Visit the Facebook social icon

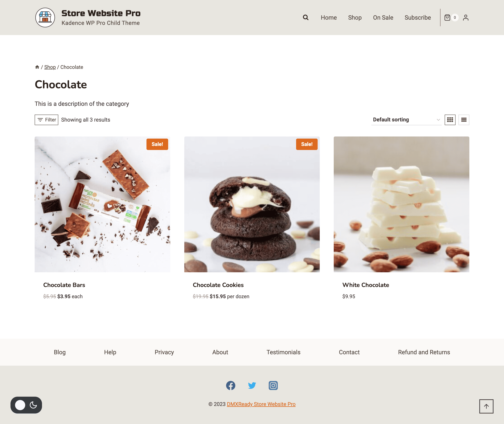point(230,385)
